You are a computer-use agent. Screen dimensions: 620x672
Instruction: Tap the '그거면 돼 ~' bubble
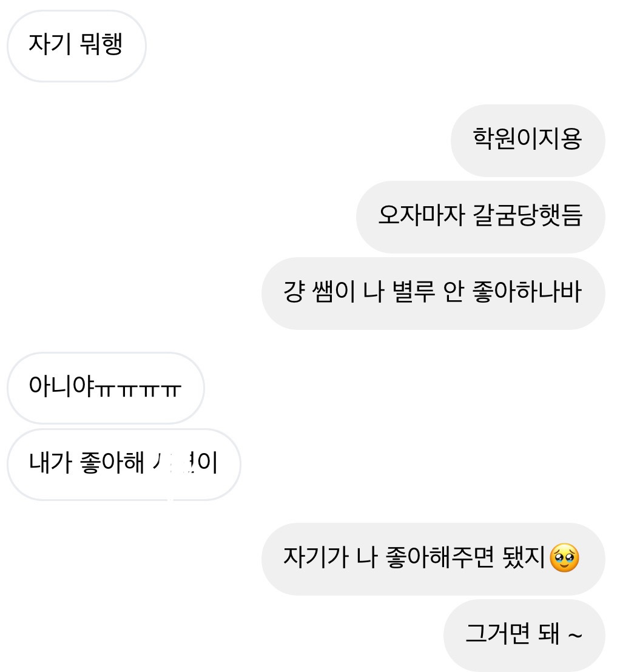click(524, 635)
